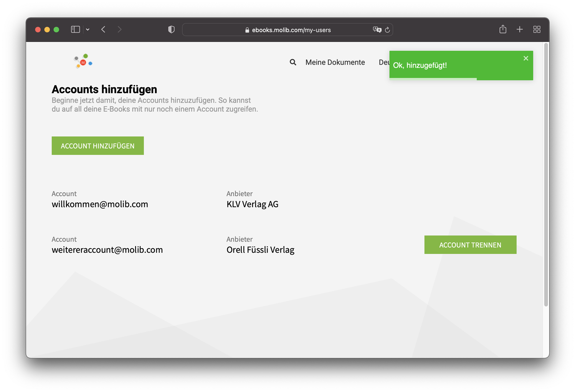
Task: Click the willkommen@molib.com account entry
Action: [100, 204]
